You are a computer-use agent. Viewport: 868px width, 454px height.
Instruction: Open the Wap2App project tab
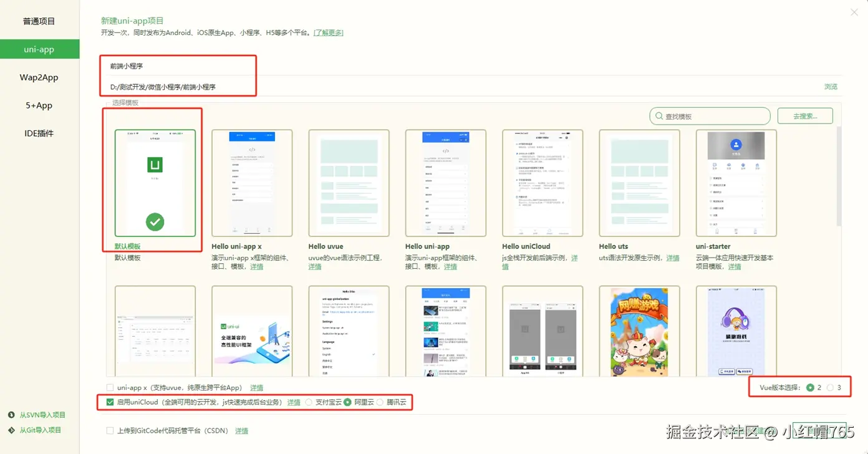(x=39, y=77)
